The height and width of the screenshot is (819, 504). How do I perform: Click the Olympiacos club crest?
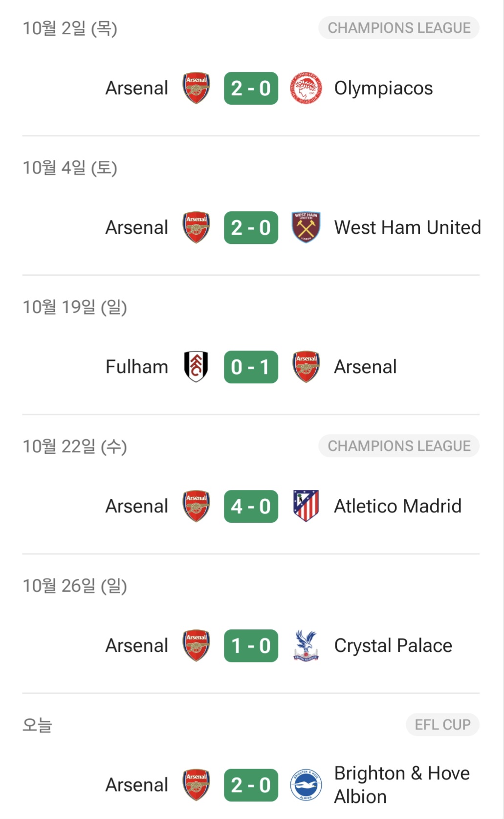(306, 89)
